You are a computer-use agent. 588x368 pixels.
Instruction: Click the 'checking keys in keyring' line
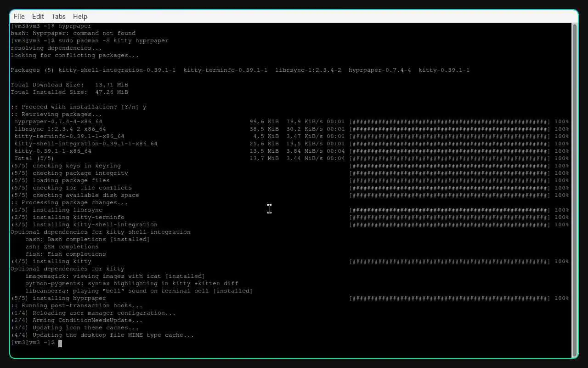pos(290,166)
